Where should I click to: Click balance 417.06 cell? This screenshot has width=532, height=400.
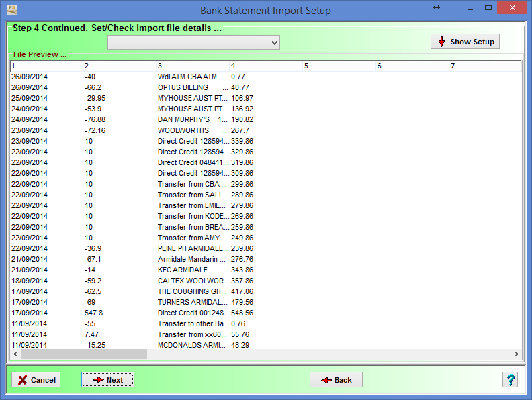click(242, 291)
